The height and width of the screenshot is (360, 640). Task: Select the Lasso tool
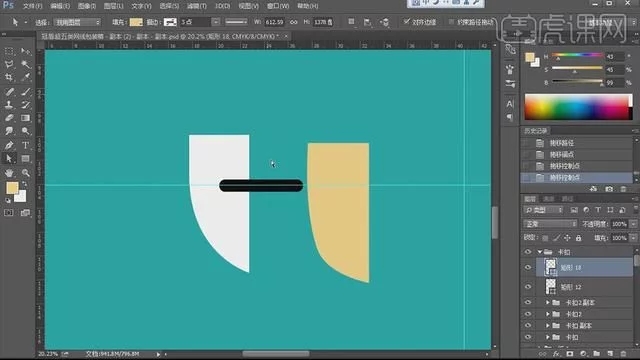click(9, 64)
